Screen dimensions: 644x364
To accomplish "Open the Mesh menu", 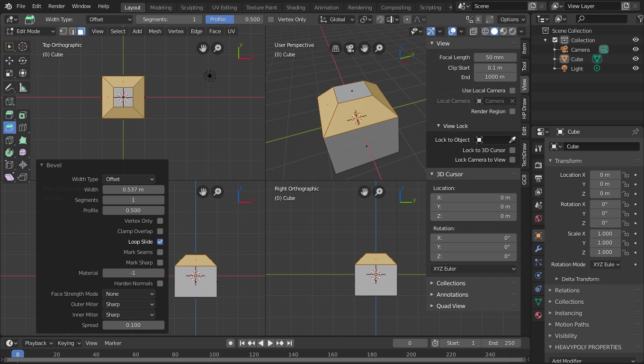I will coord(155,31).
